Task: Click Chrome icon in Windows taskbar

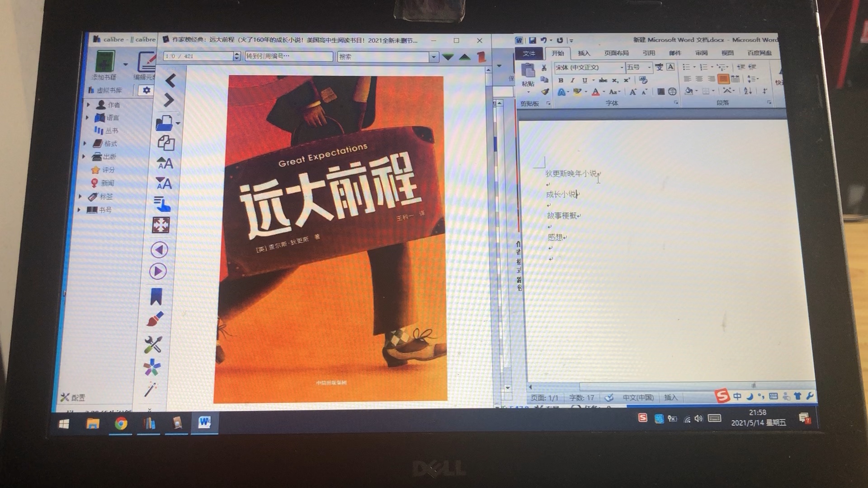Action: point(121,424)
